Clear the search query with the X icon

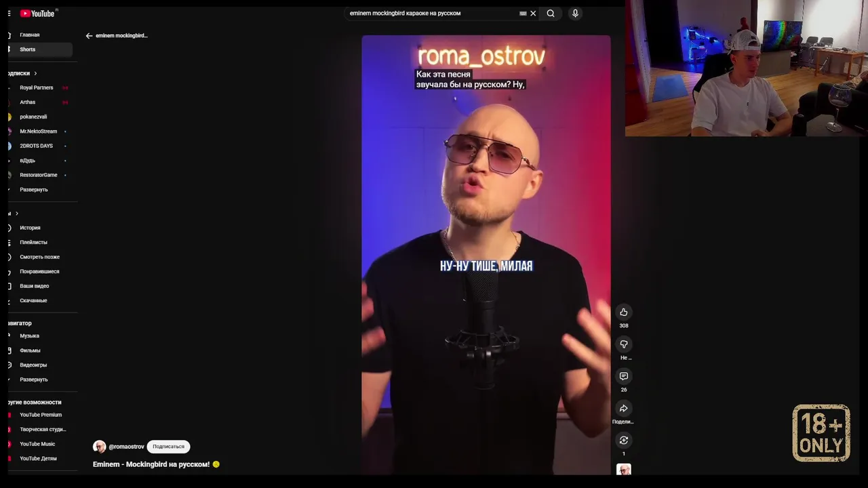pyautogui.click(x=533, y=13)
